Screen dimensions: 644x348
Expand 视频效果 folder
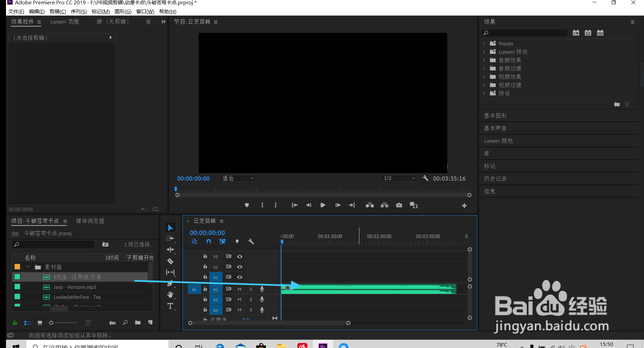[484, 77]
